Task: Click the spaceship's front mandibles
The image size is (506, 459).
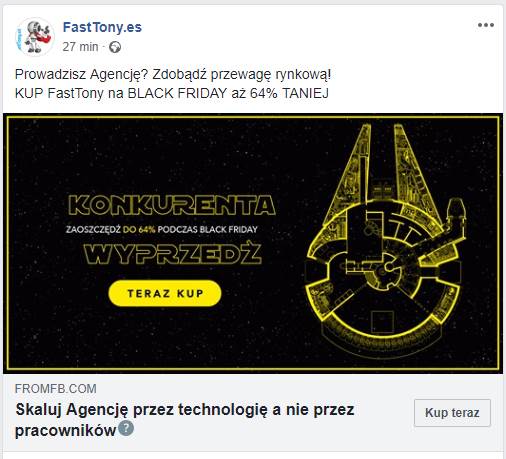Action: (x=383, y=163)
